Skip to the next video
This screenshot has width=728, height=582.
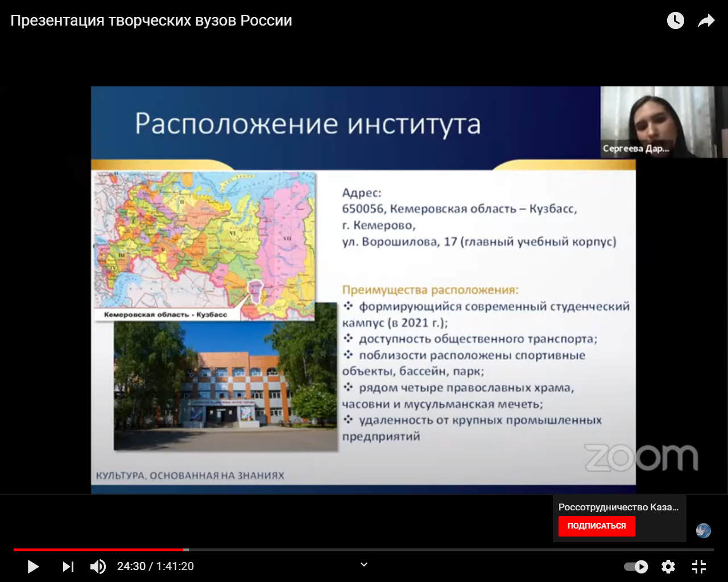click(68, 567)
